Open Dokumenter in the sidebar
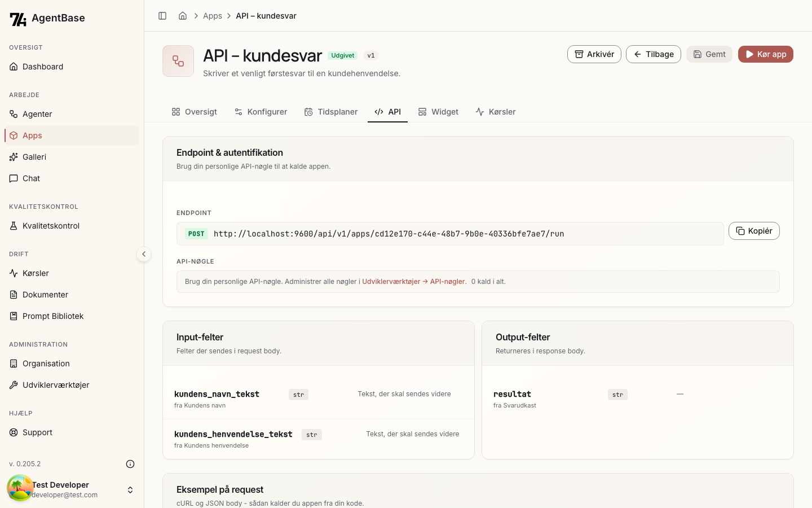812x508 pixels. click(x=72, y=295)
